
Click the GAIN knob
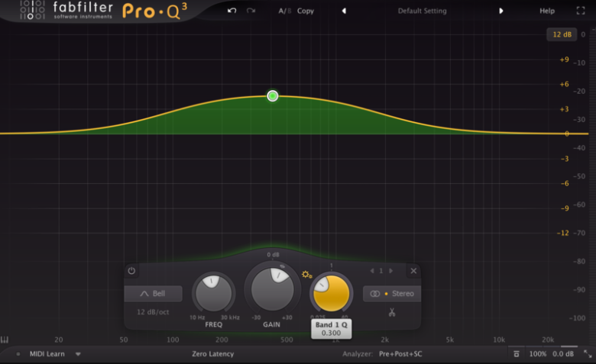pos(272,289)
